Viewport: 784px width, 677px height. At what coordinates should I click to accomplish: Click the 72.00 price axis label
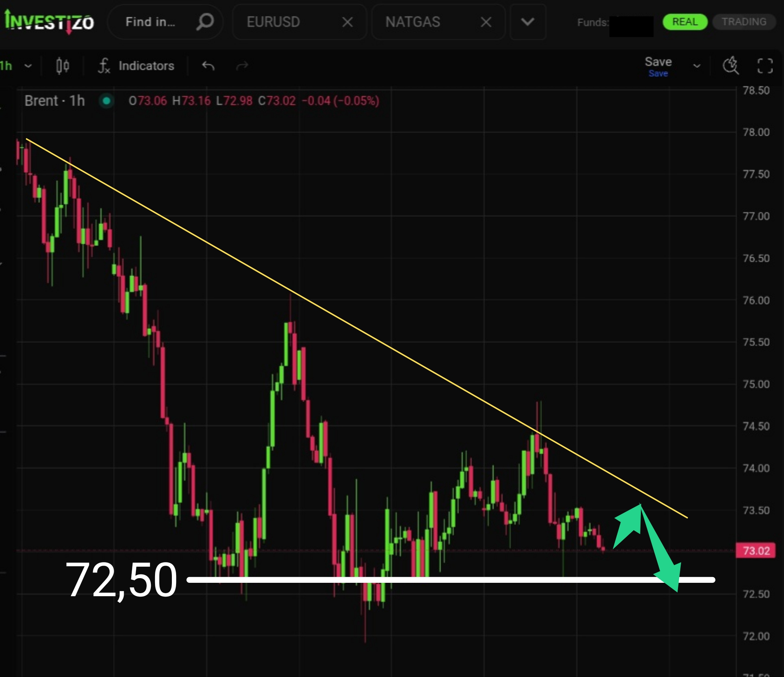tap(756, 636)
